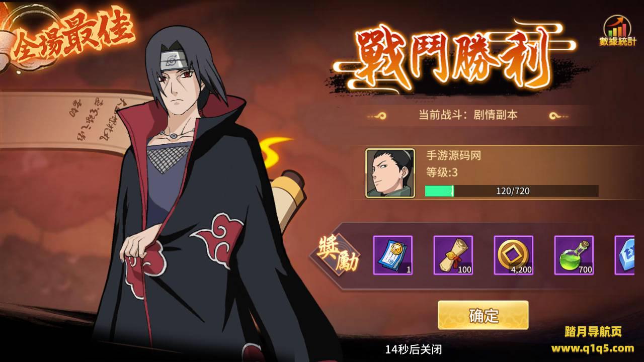
Task: Click the 等级:3 level text
Action: pos(442,172)
